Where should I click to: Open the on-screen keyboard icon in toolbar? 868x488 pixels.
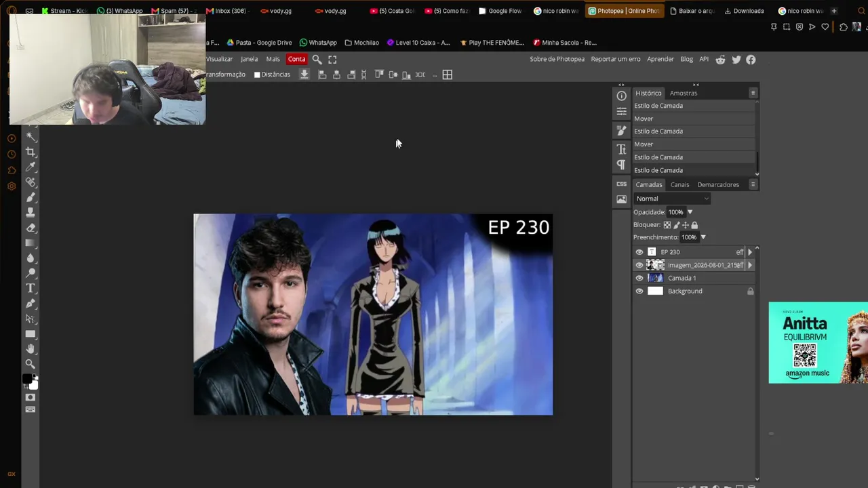pyautogui.click(x=31, y=409)
